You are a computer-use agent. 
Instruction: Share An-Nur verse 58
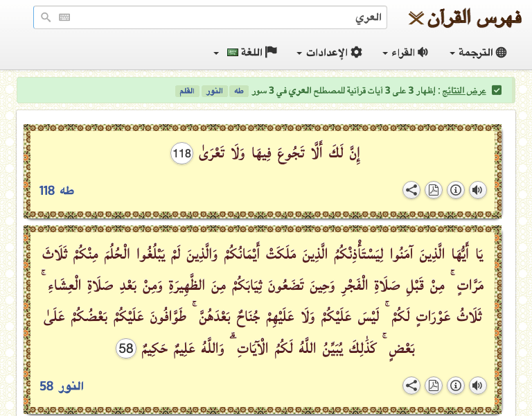[x=411, y=385]
